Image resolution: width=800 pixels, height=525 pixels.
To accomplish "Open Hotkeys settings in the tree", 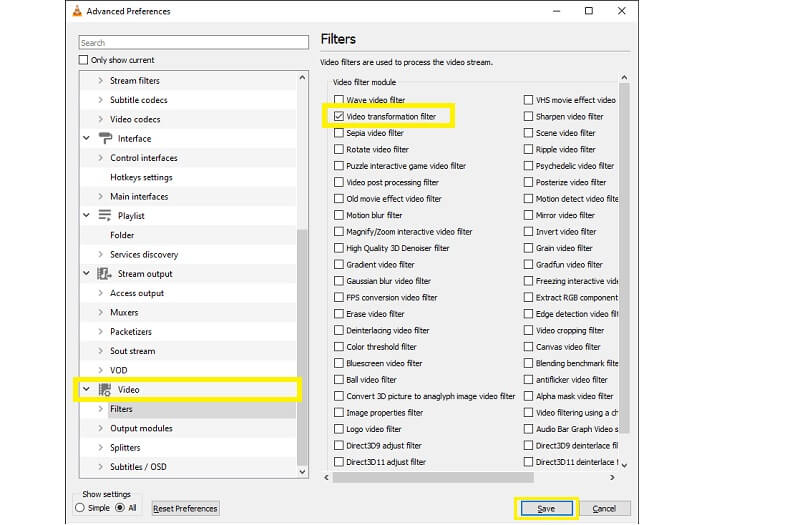I will 141,177.
